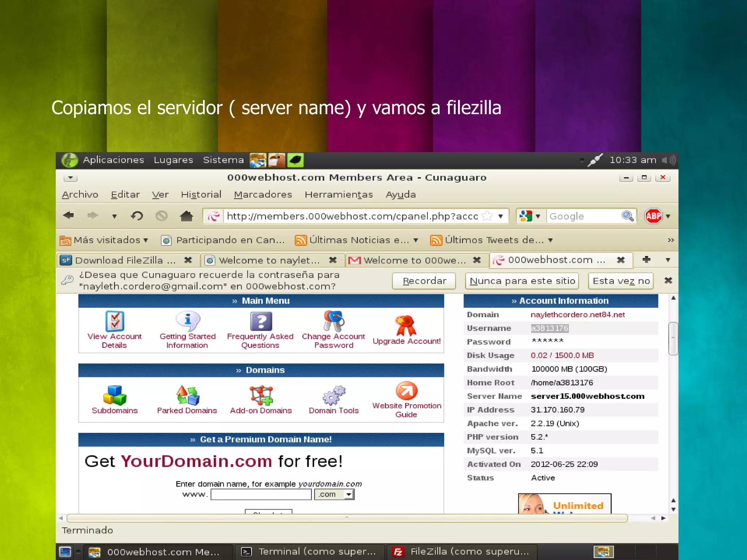Open the home page via house icon

pos(186,216)
